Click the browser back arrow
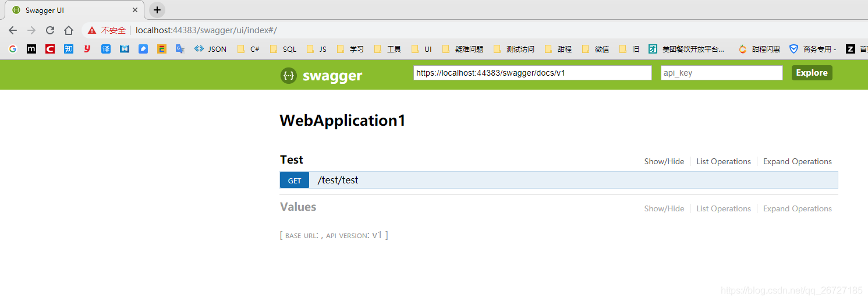Viewport: 868px width, 301px height. 13,30
